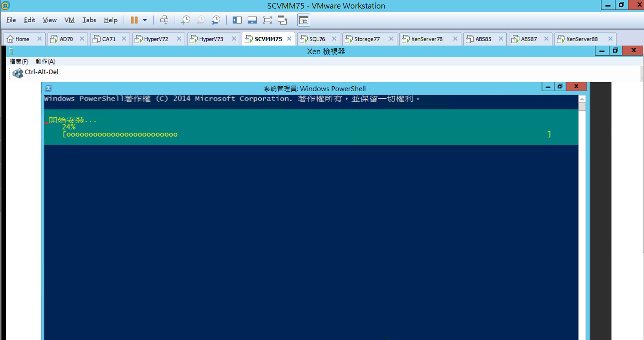The height and width of the screenshot is (340, 644).
Task: Toggle the thumbnail bar view icon
Action: (x=252, y=20)
